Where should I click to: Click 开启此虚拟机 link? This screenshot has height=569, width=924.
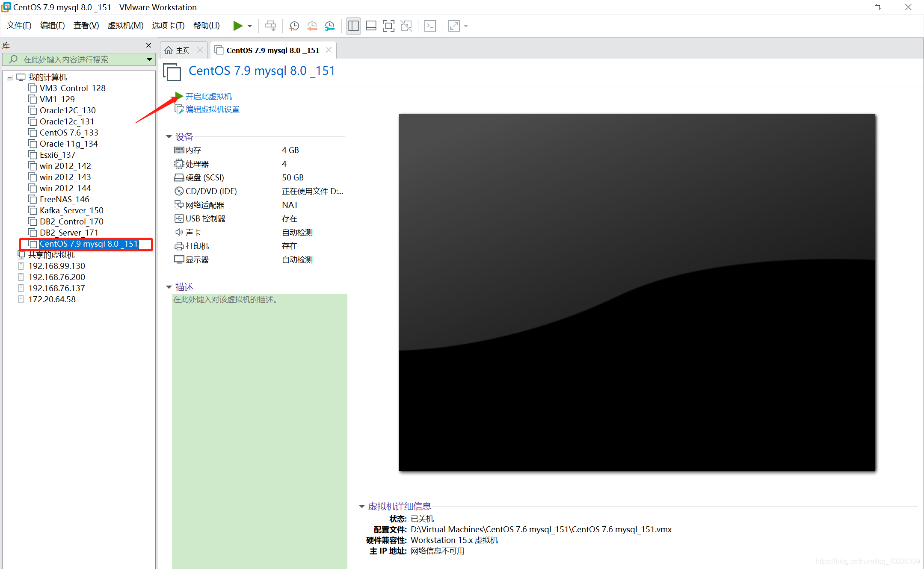(x=208, y=96)
